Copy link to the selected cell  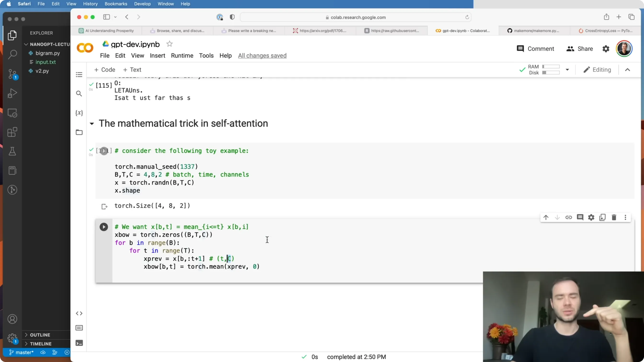coord(569,217)
